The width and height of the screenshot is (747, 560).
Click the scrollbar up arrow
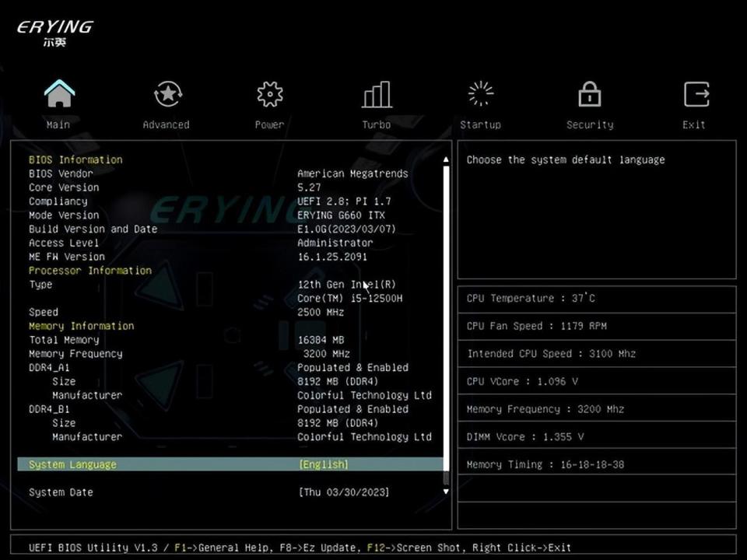click(x=446, y=159)
